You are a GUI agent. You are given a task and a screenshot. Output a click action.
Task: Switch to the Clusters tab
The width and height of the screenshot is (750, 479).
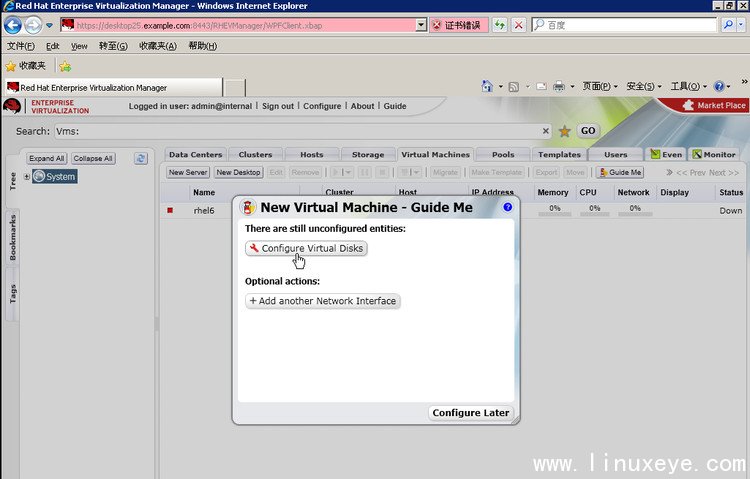255,155
